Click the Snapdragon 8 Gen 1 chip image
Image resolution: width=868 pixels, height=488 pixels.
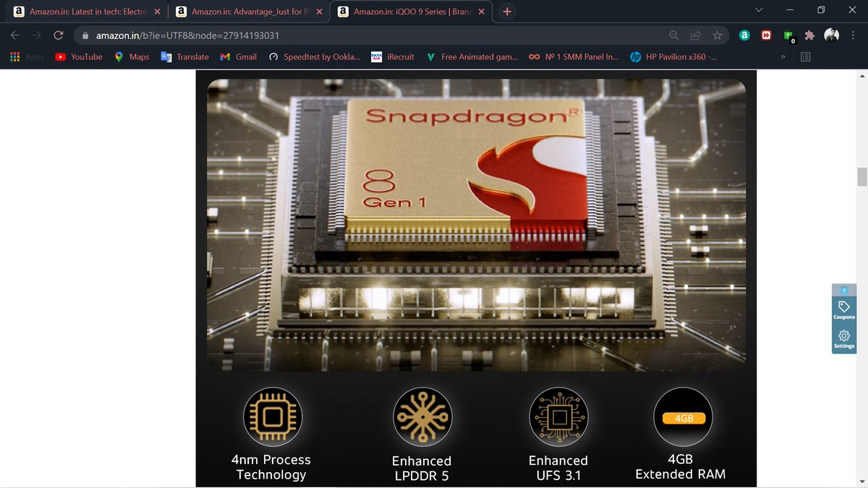[x=476, y=225]
